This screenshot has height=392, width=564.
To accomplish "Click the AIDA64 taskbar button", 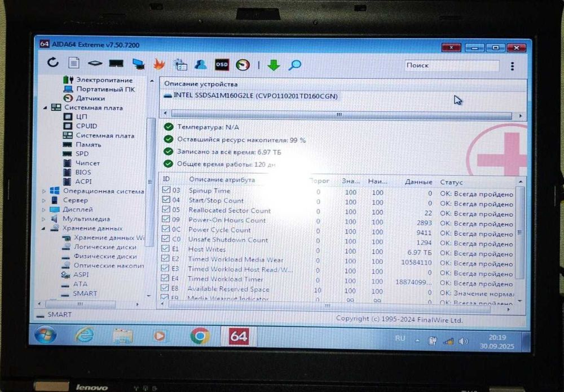I will (239, 337).
